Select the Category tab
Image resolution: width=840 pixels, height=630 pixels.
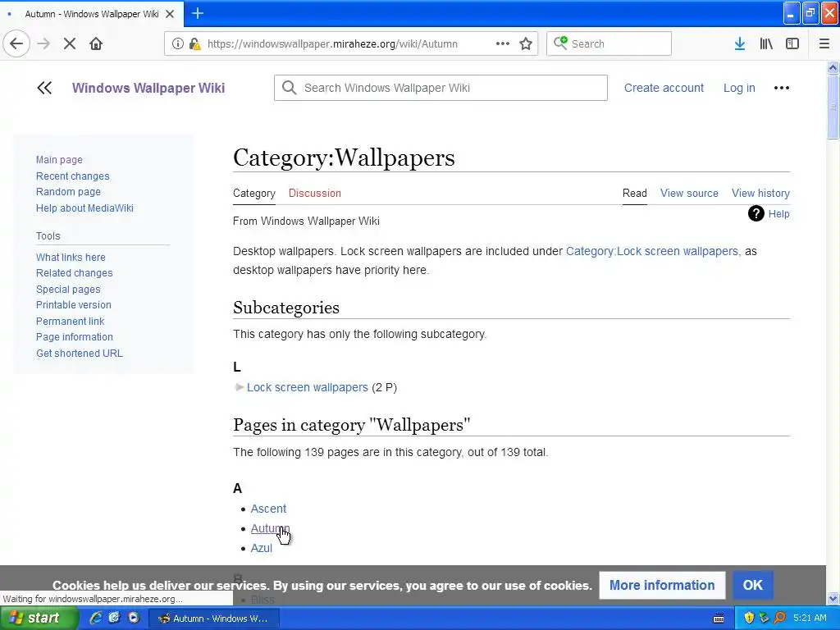(254, 194)
